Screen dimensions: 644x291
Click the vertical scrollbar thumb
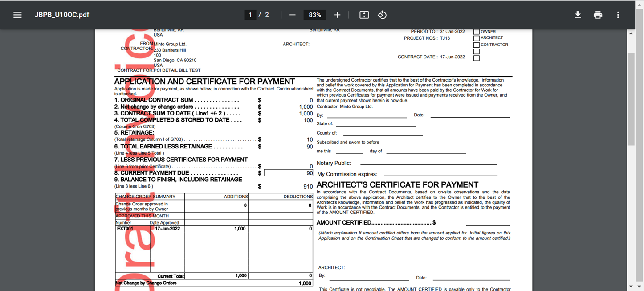(x=631, y=99)
